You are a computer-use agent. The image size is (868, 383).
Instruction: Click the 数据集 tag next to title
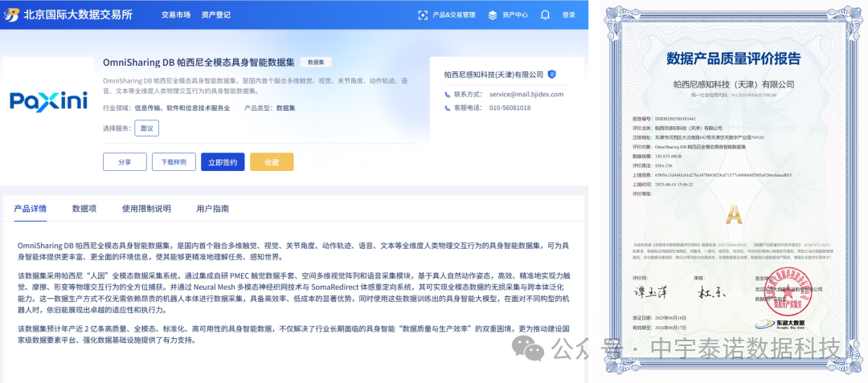[316, 63]
